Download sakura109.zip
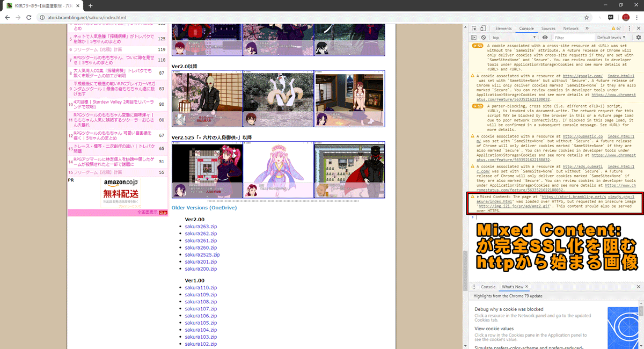Screen dimensions: 644x349 pyautogui.click(x=201, y=295)
